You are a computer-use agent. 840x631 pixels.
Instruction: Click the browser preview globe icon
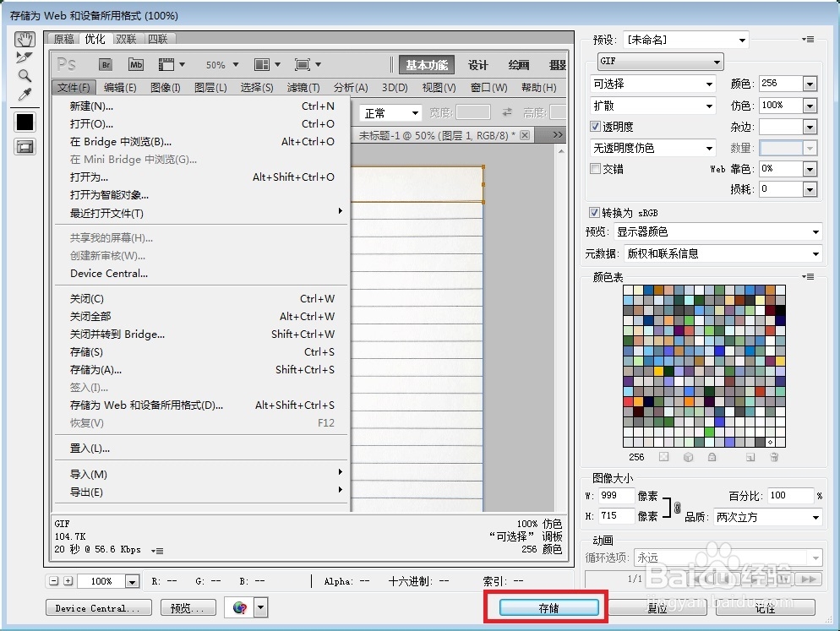point(239,607)
